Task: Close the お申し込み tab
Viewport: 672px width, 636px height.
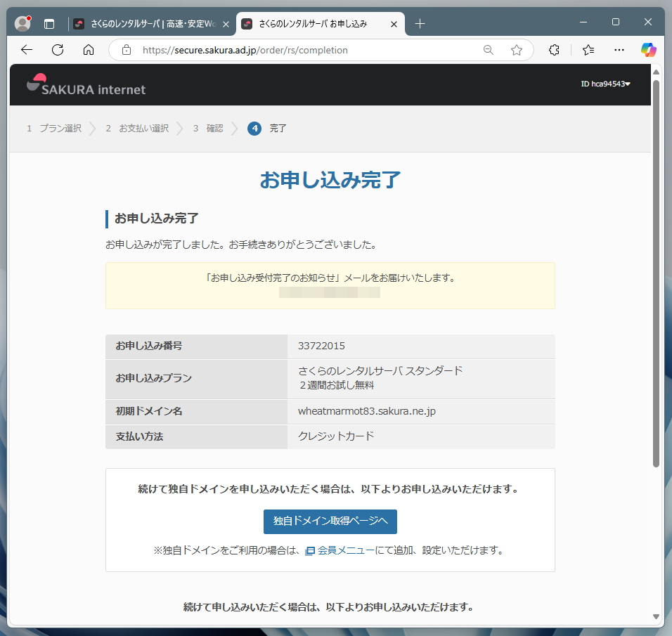Action: pos(394,24)
